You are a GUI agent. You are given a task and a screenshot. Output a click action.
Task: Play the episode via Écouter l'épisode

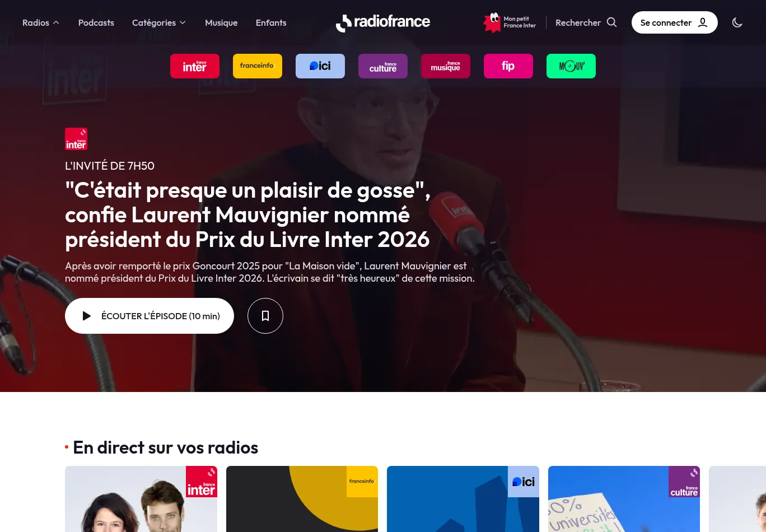pyautogui.click(x=150, y=316)
